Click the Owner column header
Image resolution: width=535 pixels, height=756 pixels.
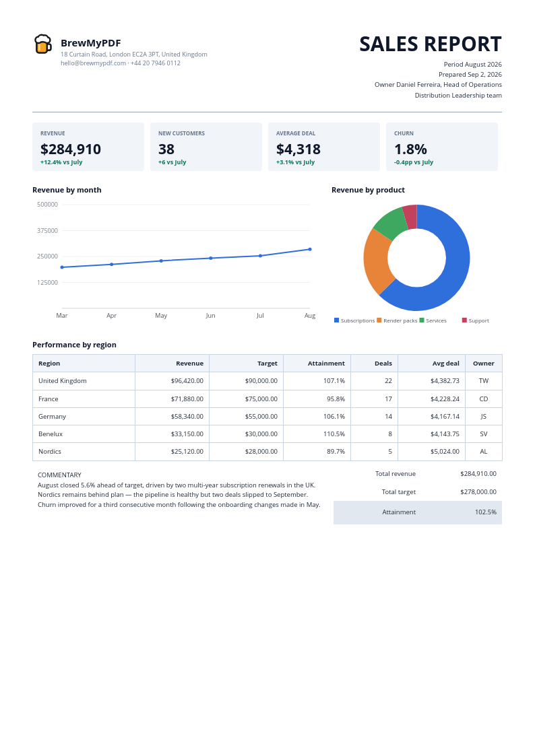[484, 364]
